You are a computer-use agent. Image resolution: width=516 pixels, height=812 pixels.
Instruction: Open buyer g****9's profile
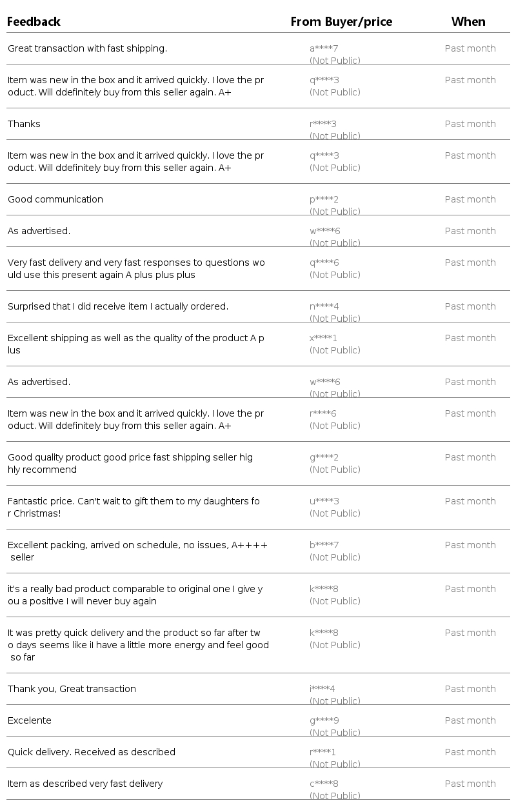point(324,720)
